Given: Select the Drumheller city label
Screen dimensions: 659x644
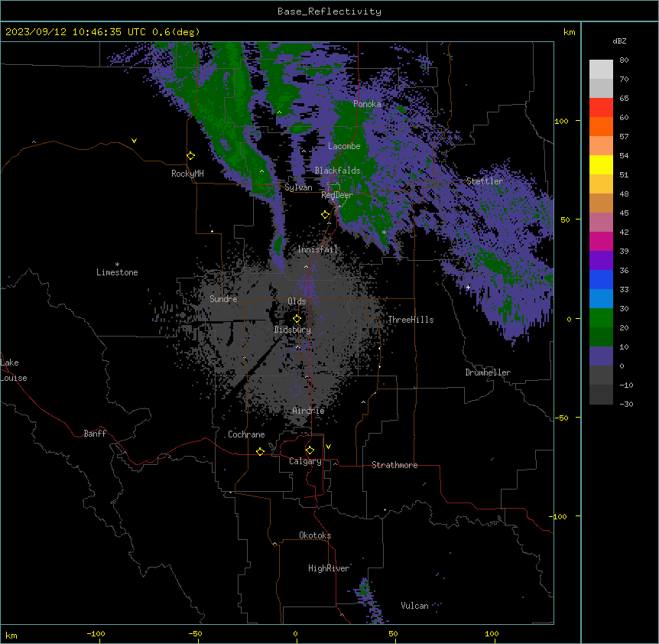Looking at the screenshot, I should click(488, 372).
